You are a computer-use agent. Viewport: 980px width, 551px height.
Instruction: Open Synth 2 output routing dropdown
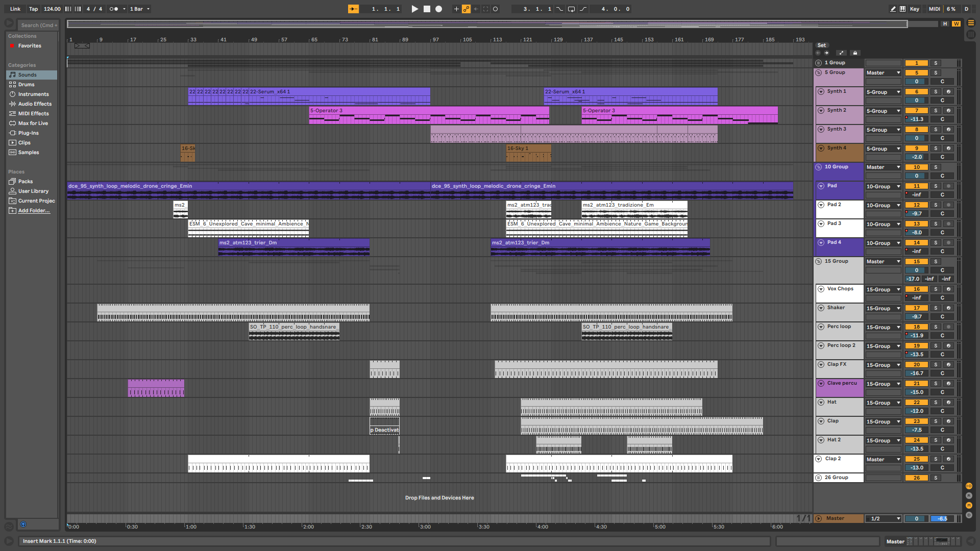(884, 111)
